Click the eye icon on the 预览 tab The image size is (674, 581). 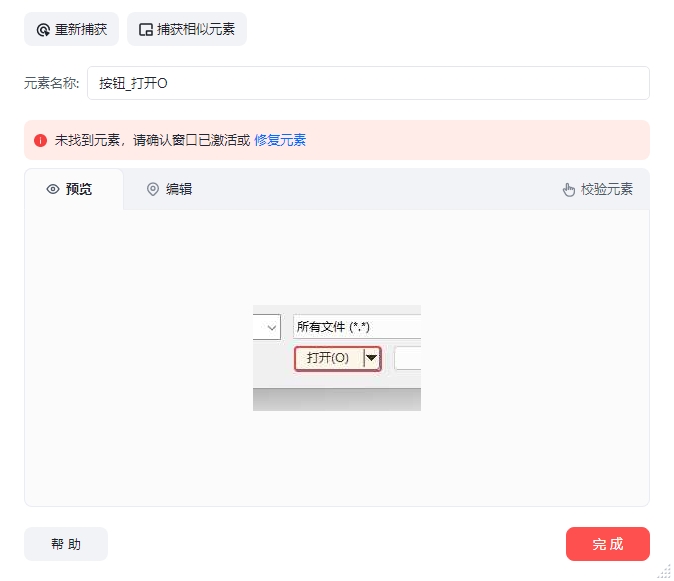click(x=53, y=189)
